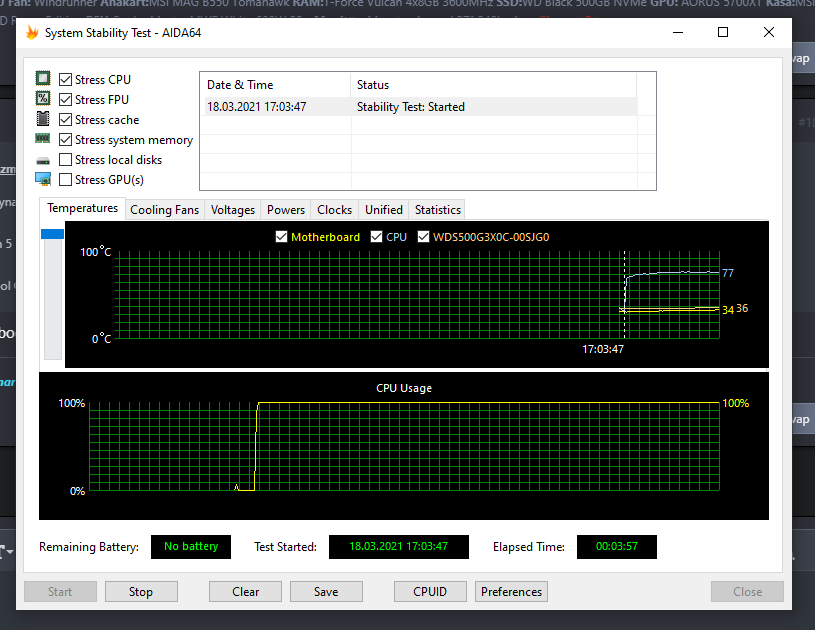Open the CPUID panel
This screenshot has width=815, height=630.
pos(430,592)
